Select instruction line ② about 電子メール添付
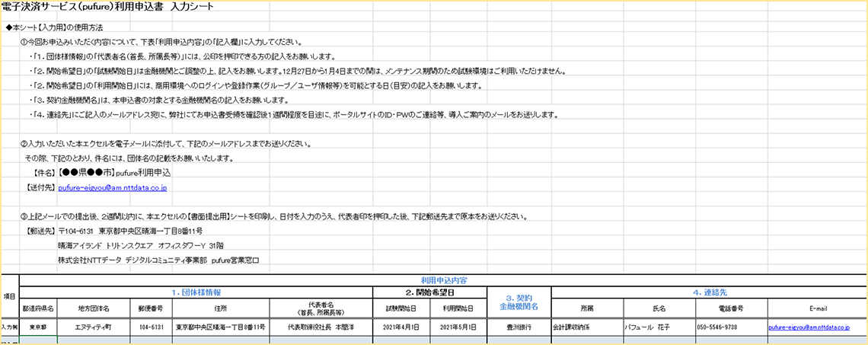 click(165, 145)
